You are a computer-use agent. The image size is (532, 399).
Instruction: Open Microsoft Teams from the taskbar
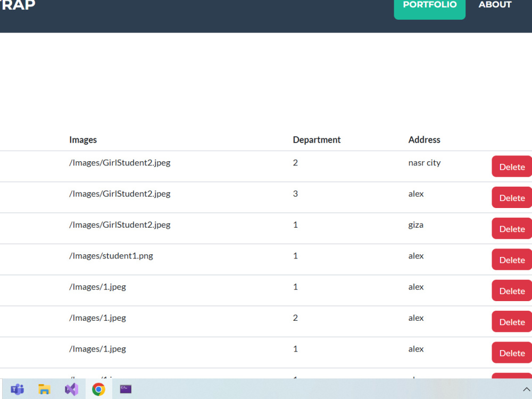click(18, 389)
